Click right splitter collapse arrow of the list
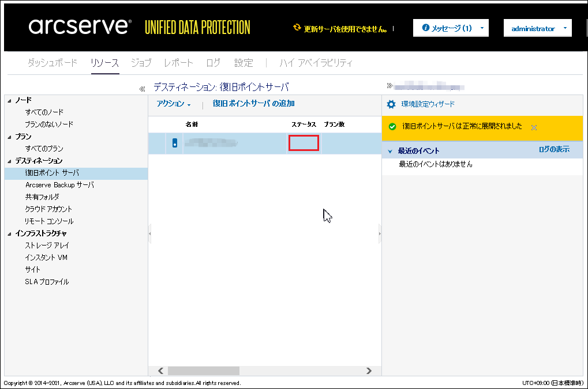588x389 pixels. coord(380,233)
